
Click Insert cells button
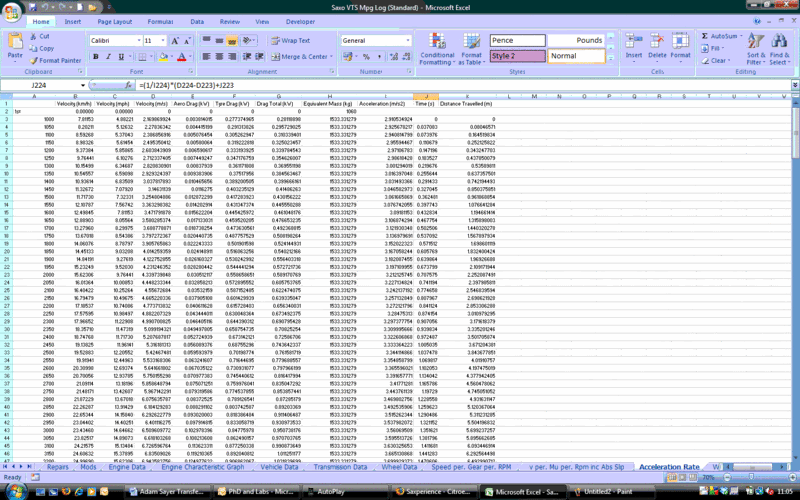[x=634, y=49]
